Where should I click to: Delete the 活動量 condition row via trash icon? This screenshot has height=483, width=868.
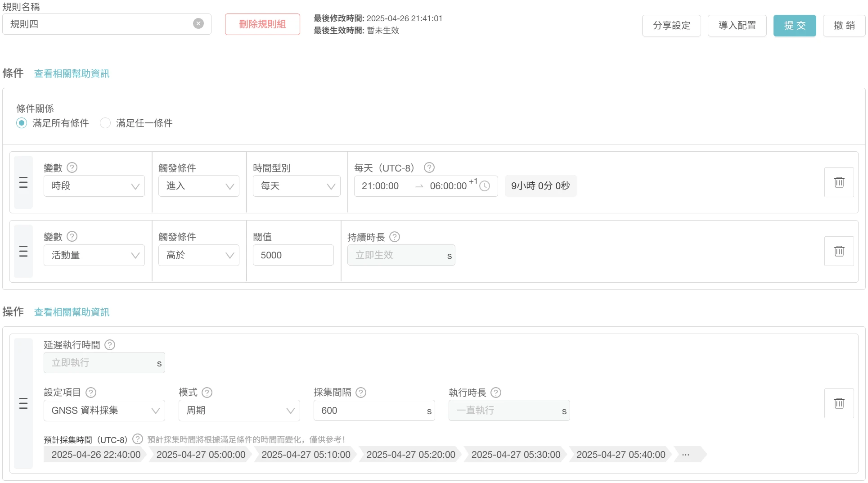pyautogui.click(x=839, y=251)
